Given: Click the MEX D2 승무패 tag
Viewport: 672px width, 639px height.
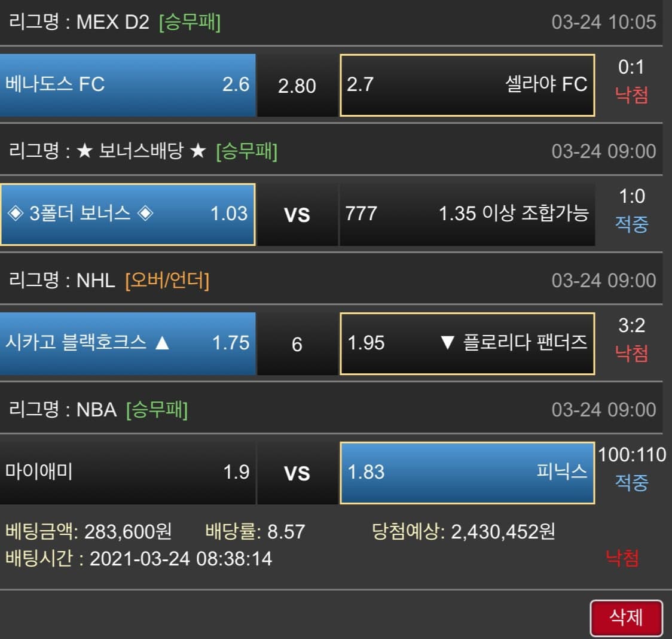Looking at the screenshot, I should pos(190,23).
